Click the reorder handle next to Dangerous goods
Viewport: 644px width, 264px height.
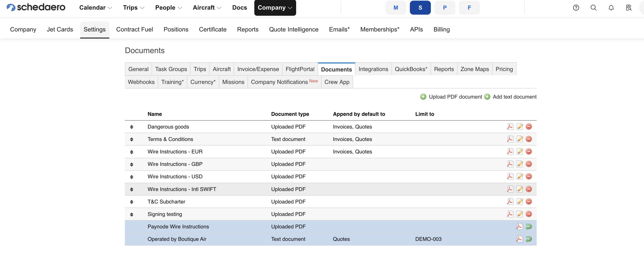(x=132, y=127)
